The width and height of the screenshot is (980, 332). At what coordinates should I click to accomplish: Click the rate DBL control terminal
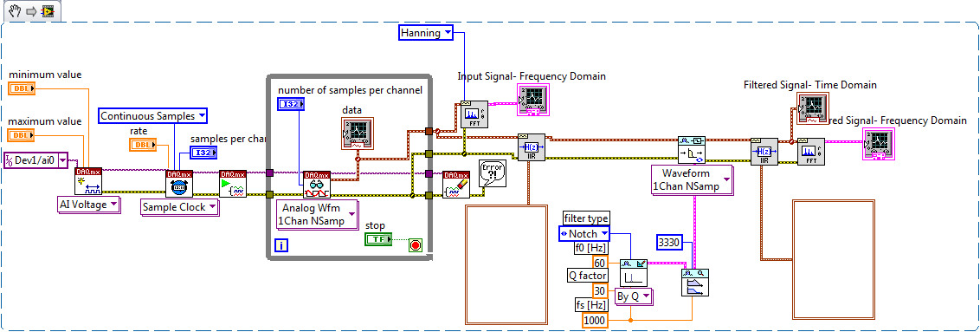pos(144,145)
